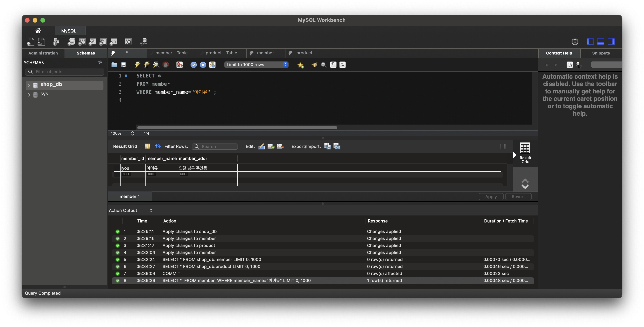Click the Execute query lightning bolt icon
The height and width of the screenshot is (327, 644).
click(x=137, y=65)
